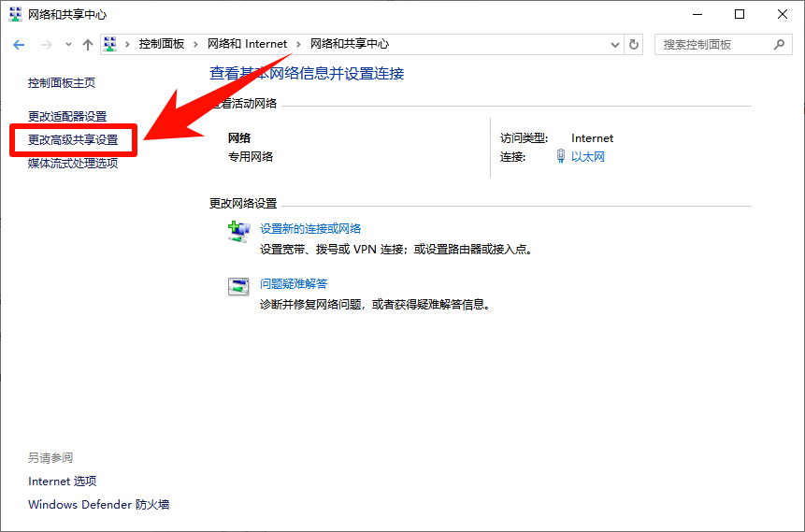
Task: Select 网络和 Internet in the breadcrumb
Action: 248,44
